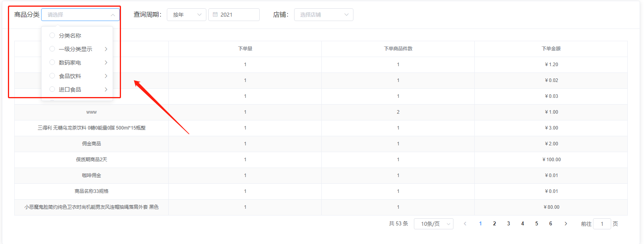Click the 共 53 条 total count

[x=398, y=224]
